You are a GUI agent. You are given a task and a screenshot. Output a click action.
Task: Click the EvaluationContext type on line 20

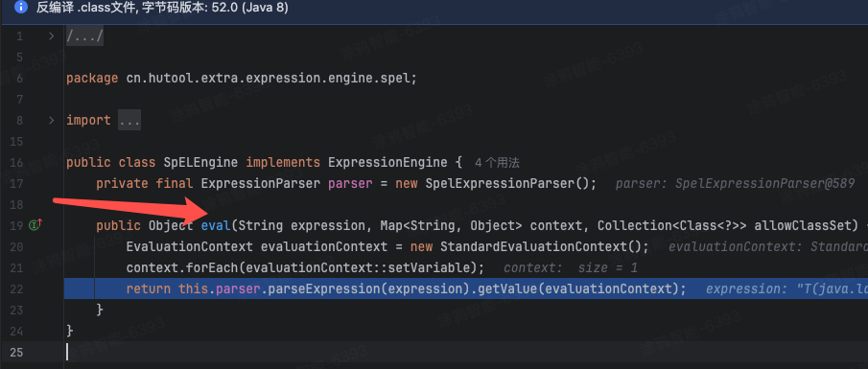tap(189, 246)
